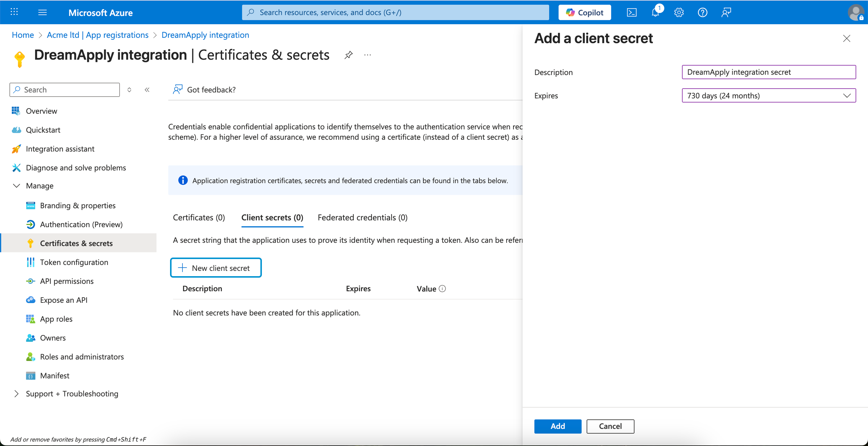This screenshot has width=868, height=446.
Task: Open the Help question mark icon
Action: pyautogui.click(x=702, y=12)
